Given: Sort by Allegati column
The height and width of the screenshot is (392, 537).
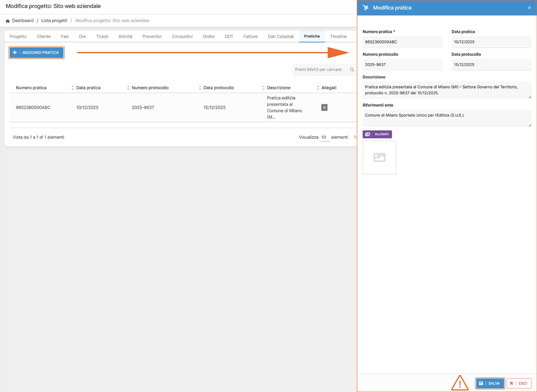Looking at the screenshot, I should [329, 88].
